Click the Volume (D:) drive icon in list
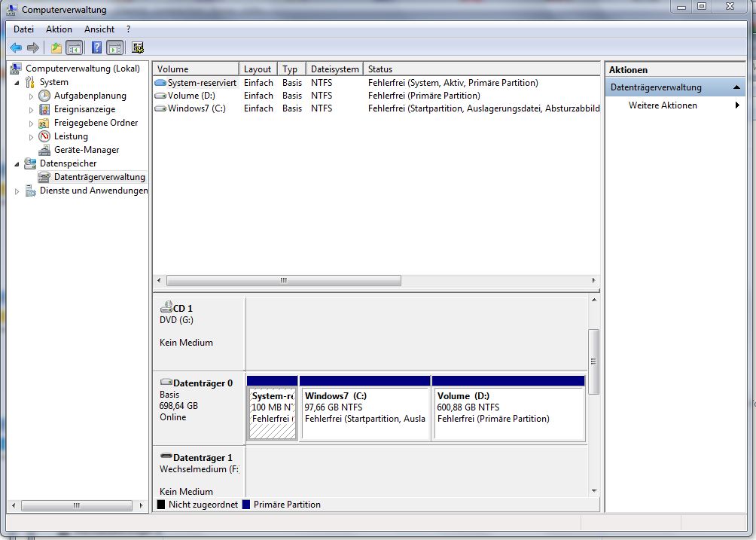The height and width of the screenshot is (540, 756). pos(160,96)
